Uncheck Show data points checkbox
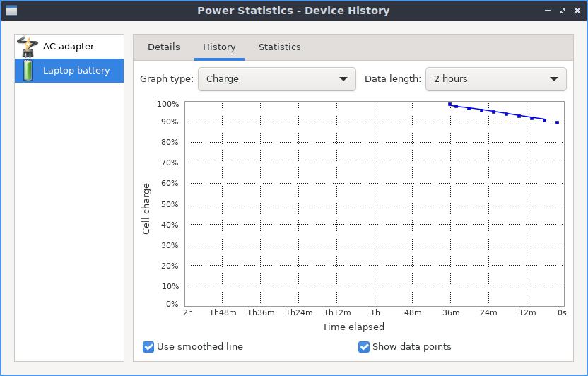The width and height of the screenshot is (588, 376). 364,347
